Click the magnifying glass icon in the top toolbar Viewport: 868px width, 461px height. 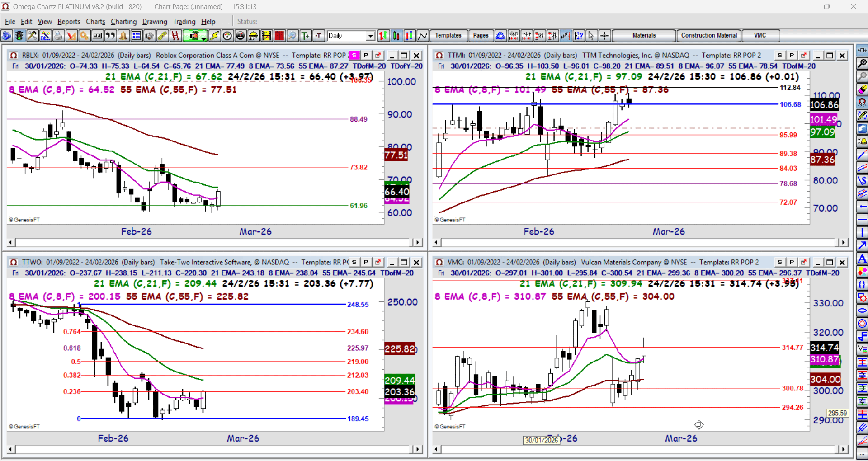point(292,36)
